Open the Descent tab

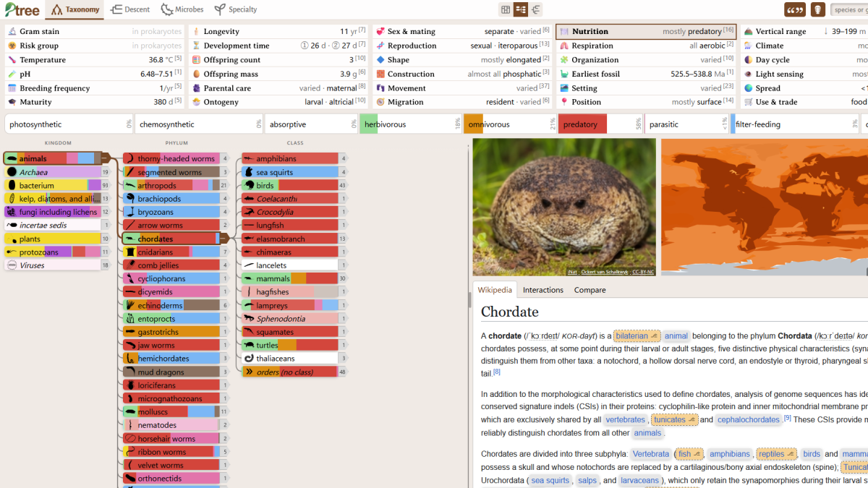pos(131,9)
